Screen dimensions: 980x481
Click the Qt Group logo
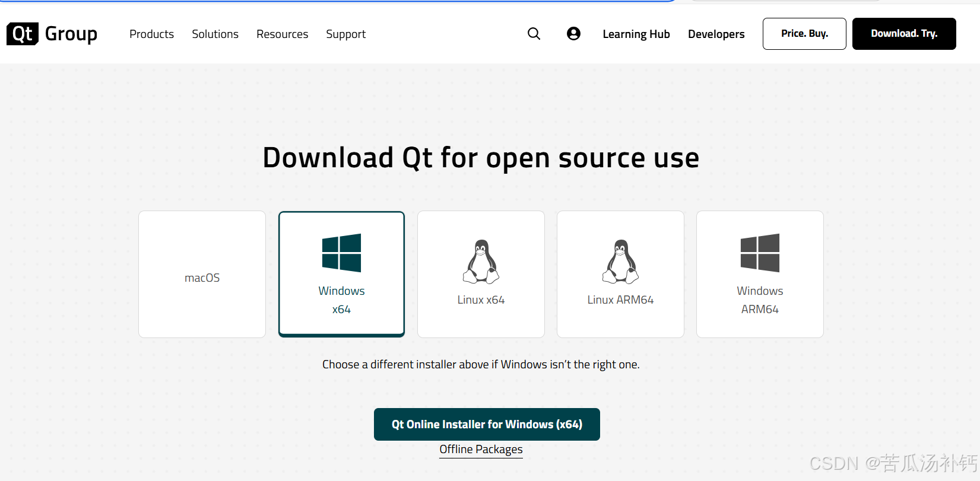point(52,34)
